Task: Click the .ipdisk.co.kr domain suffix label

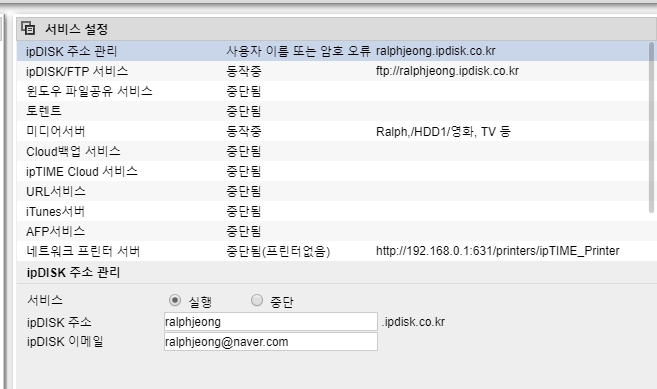Action: (413, 322)
